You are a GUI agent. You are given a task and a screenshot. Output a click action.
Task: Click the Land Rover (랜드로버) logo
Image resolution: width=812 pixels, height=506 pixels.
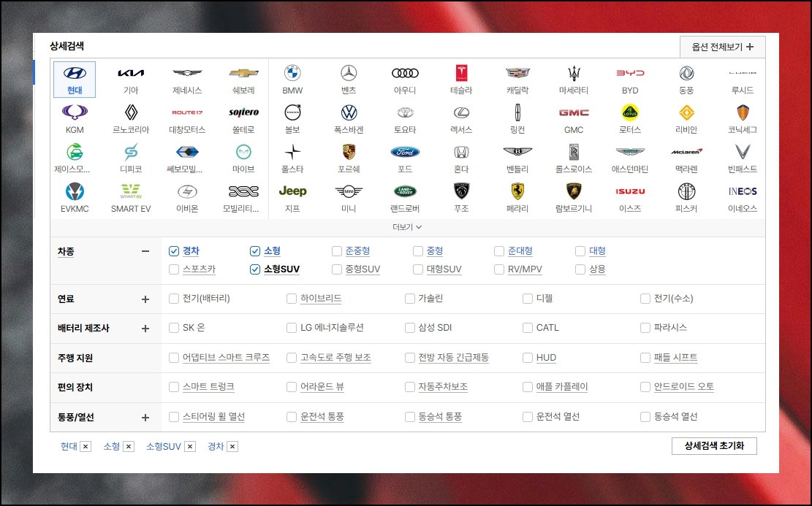[x=405, y=191]
